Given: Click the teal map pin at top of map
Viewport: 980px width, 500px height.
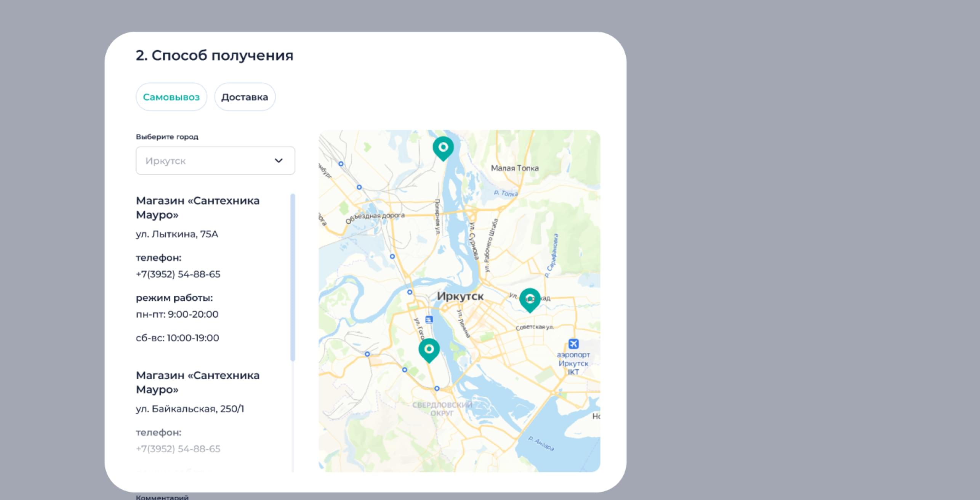Looking at the screenshot, I should [443, 147].
